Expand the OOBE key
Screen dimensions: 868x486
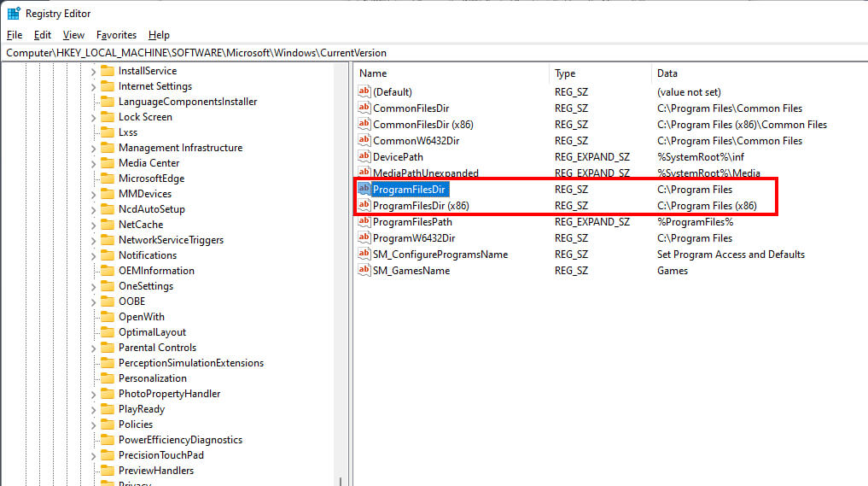[x=93, y=302]
